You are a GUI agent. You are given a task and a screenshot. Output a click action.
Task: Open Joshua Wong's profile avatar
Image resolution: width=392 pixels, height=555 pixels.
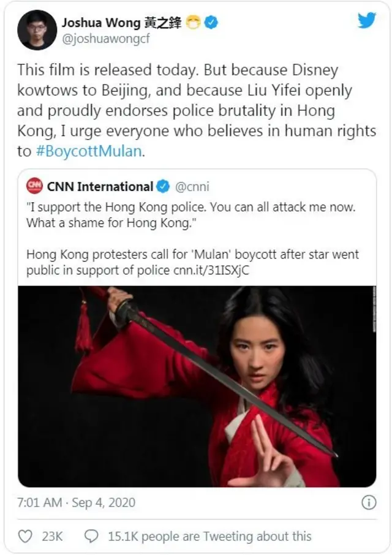tap(37, 30)
